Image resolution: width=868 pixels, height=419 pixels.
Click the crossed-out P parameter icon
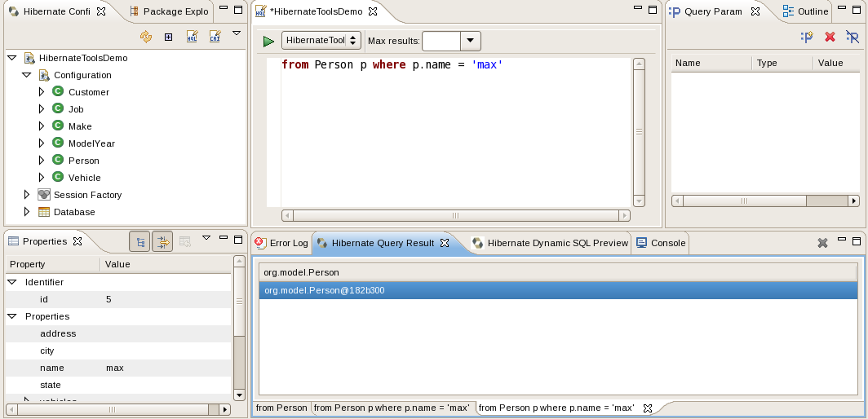[852, 37]
